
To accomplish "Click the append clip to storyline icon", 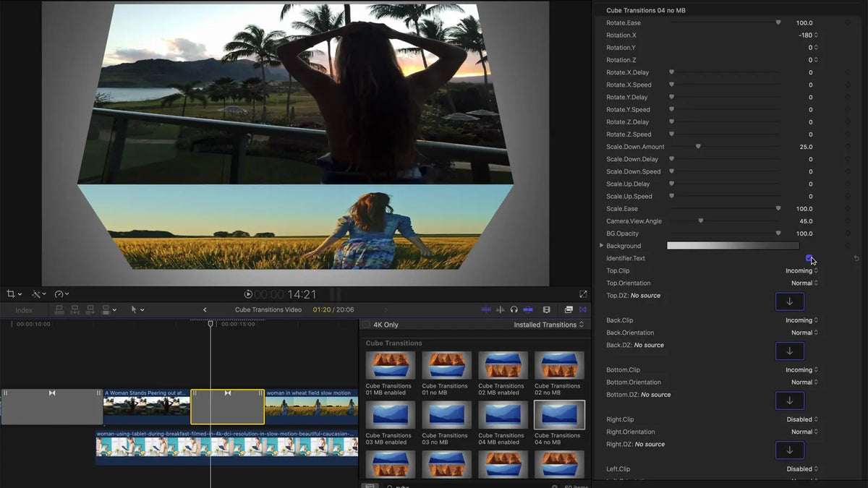I will [90, 310].
